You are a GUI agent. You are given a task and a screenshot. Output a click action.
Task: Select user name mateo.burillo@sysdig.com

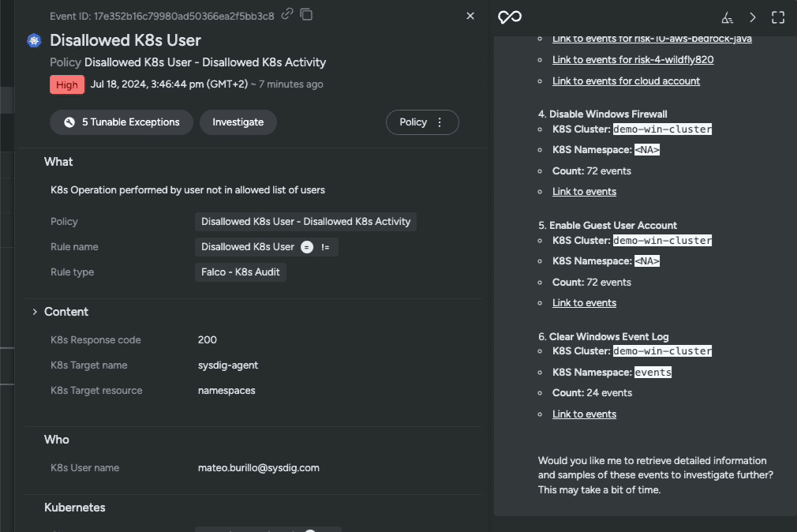[259, 468]
